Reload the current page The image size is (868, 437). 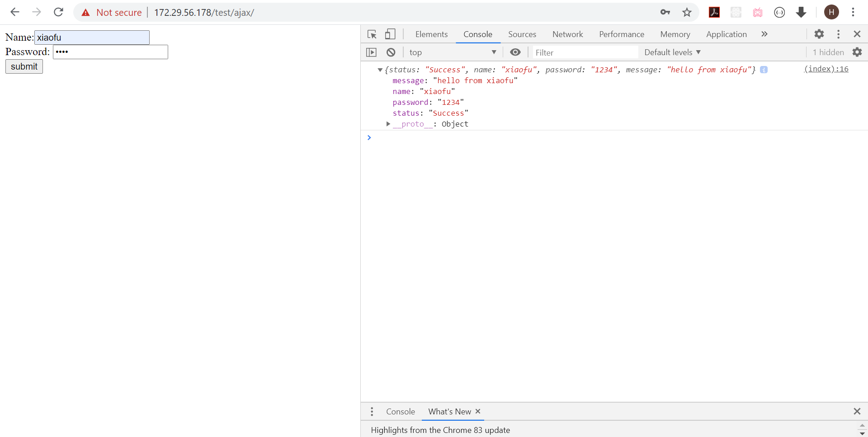[x=58, y=12]
